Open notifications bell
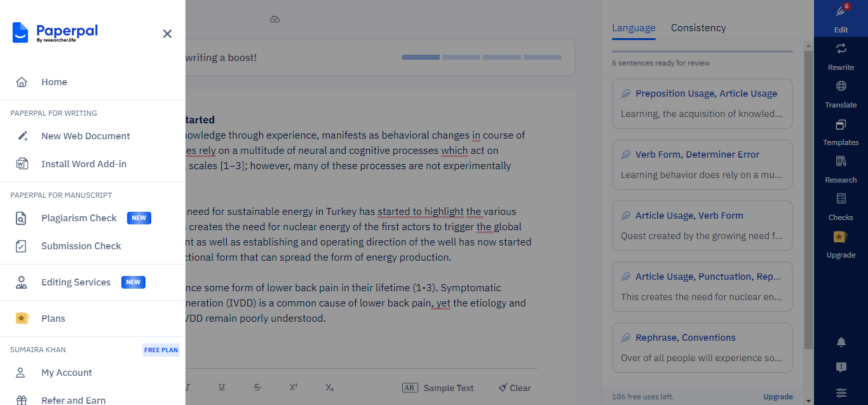 pyautogui.click(x=841, y=342)
